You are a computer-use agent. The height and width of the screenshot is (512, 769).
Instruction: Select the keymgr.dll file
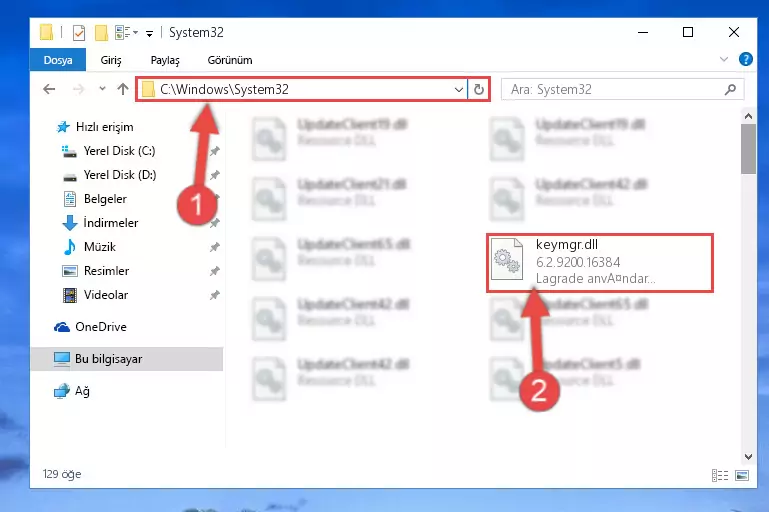600,263
